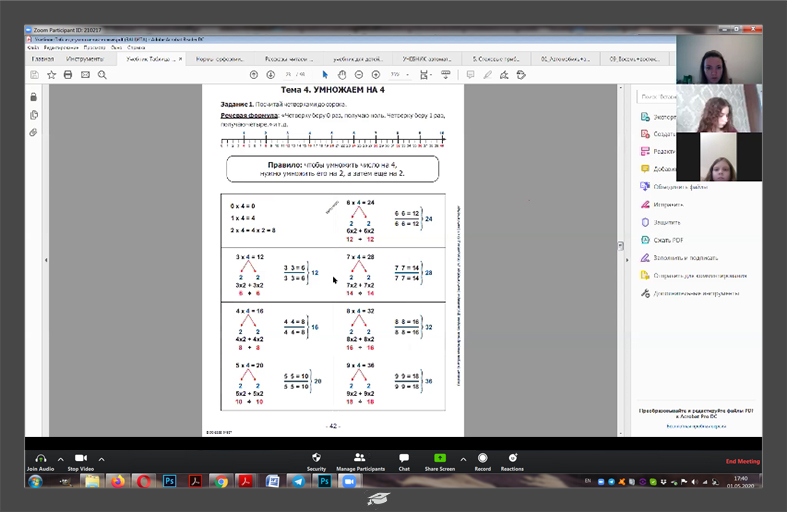Bookmark the document with the star icon
This screenshot has height=512, width=787.
[51, 75]
